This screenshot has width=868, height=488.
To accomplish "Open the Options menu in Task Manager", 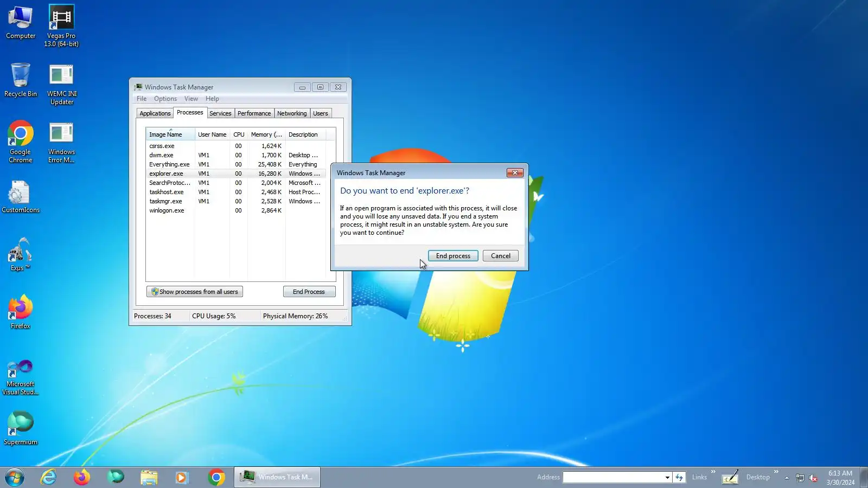I will point(165,99).
